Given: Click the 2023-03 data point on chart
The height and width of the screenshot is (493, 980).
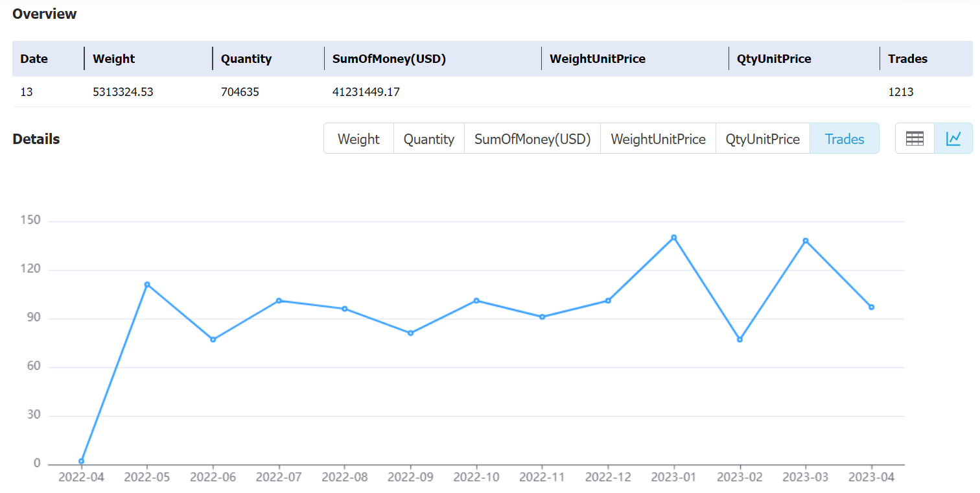Looking at the screenshot, I should point(806,241).
